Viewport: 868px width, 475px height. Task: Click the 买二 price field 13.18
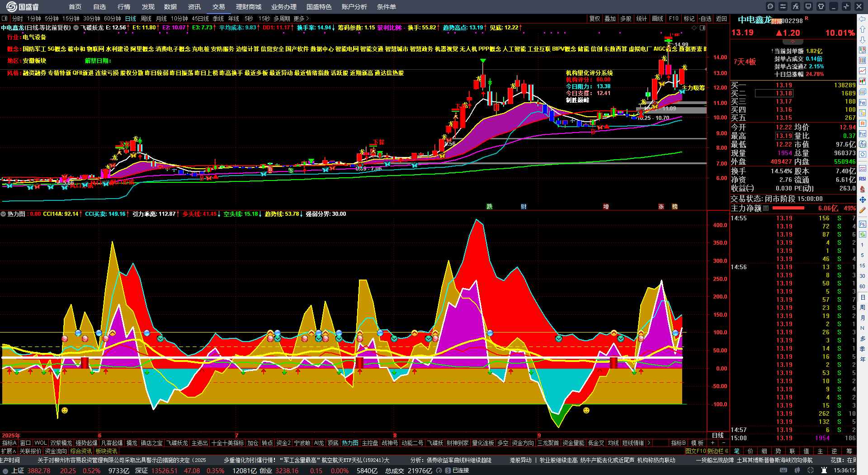[774, 93]
